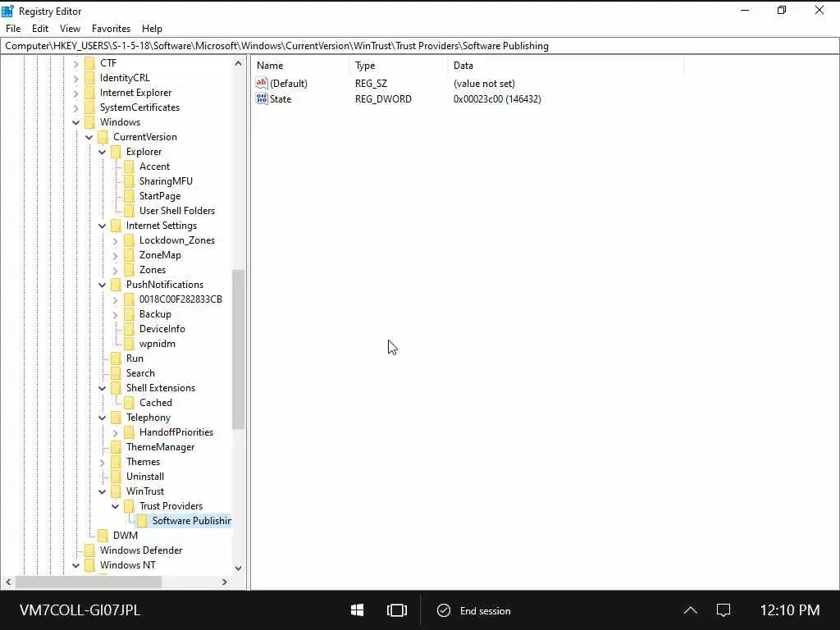Click the Internet Explorer folder icon

[x=90, y=93]
